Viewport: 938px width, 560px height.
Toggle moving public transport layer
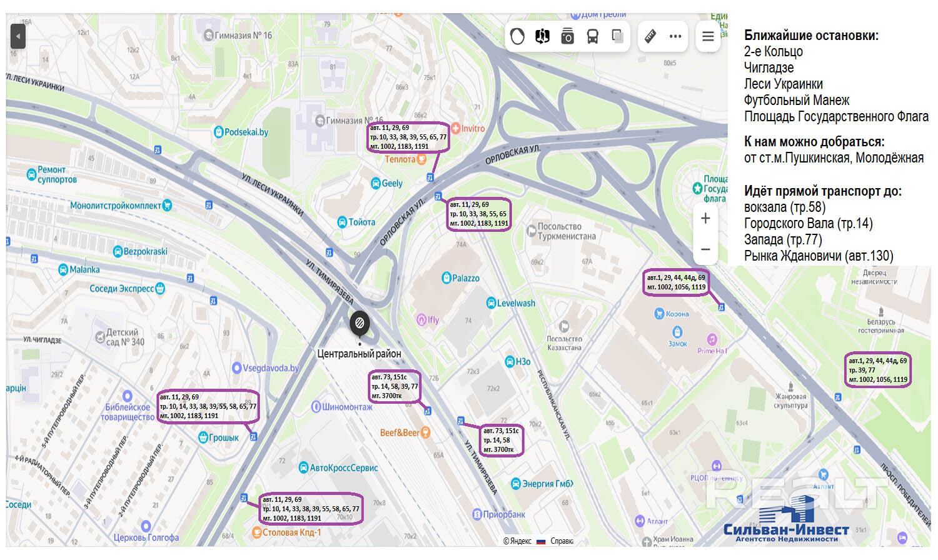[x=592, y=37]
